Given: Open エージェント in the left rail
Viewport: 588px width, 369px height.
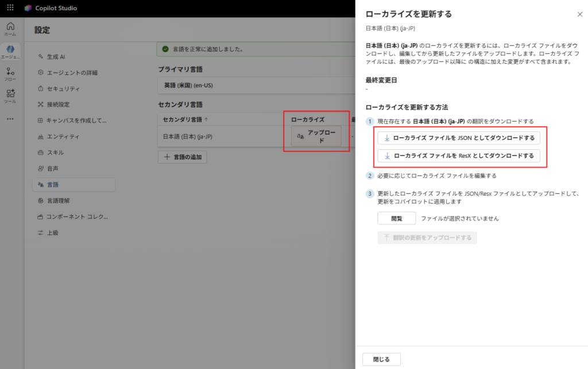Looking at the screenshot, I should point(10,51).
